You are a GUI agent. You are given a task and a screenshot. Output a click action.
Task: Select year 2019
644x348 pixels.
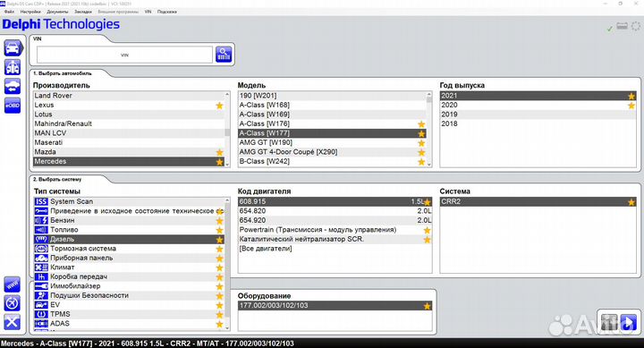click(538, 115)
